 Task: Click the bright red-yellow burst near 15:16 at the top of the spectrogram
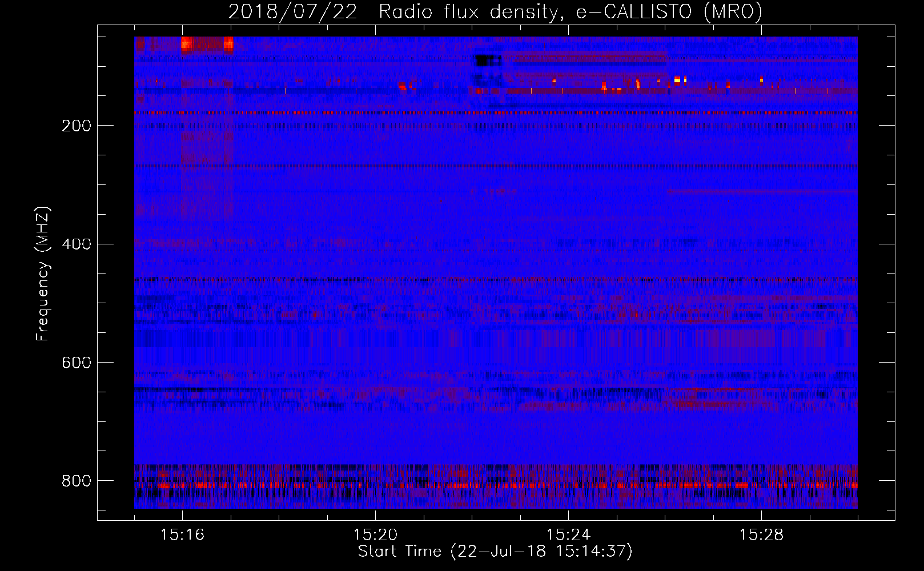pos(186,45)
